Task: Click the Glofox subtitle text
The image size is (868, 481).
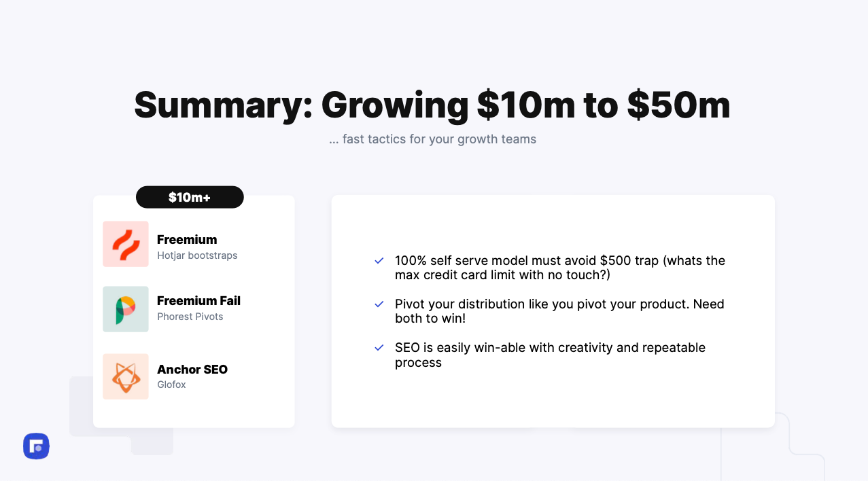Action: pyautogui.click(x=171, y=385)
